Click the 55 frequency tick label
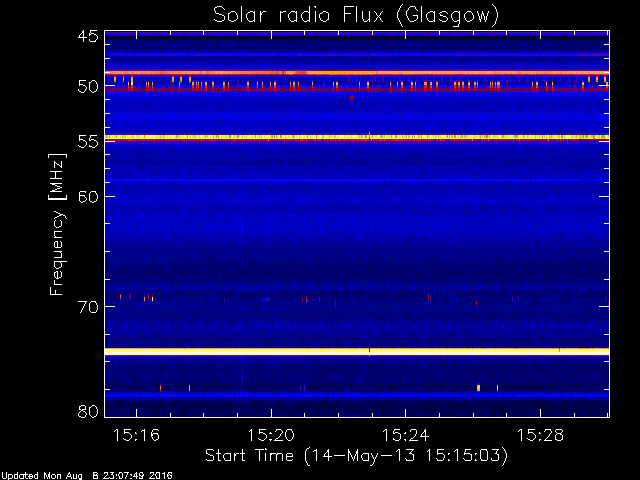The width and height of the screenshot is (640, 480). pyautogui.click(x=88, y=142)
